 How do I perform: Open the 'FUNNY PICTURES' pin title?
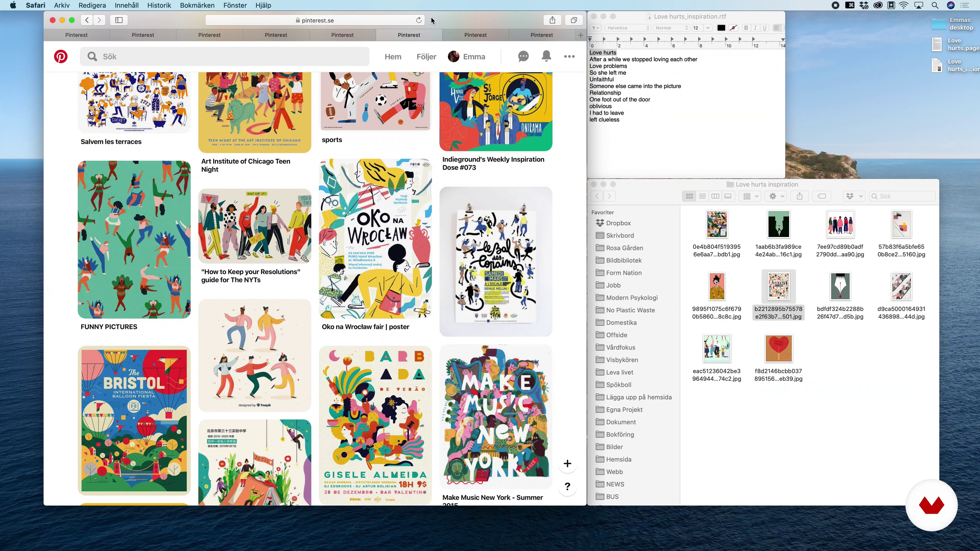click(109, 327)
